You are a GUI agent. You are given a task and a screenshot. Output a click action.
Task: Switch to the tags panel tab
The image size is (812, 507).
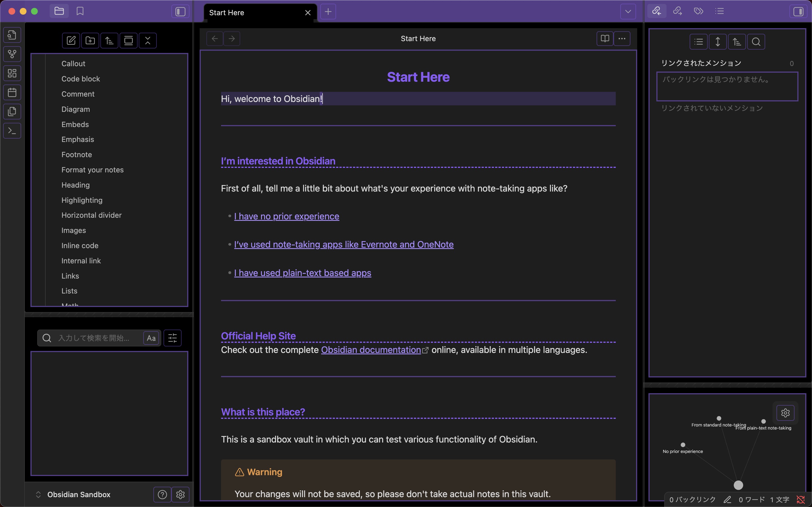[x=698, y=11]
